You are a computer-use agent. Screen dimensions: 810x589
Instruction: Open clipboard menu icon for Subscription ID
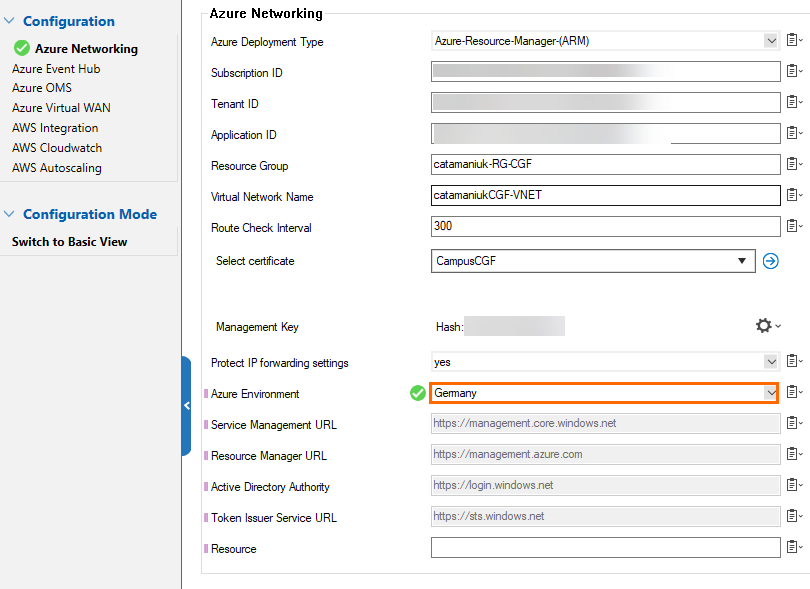coord(794,71)
